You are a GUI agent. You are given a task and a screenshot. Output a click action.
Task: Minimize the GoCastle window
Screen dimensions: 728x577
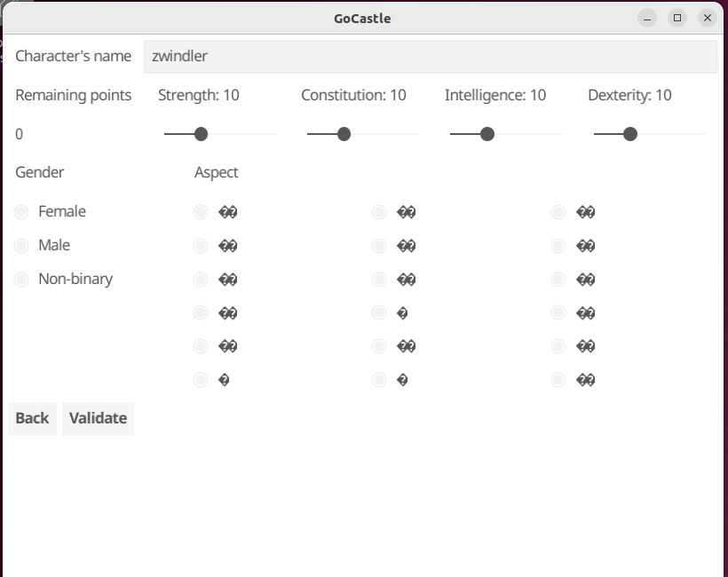click(x=648, y=18)
